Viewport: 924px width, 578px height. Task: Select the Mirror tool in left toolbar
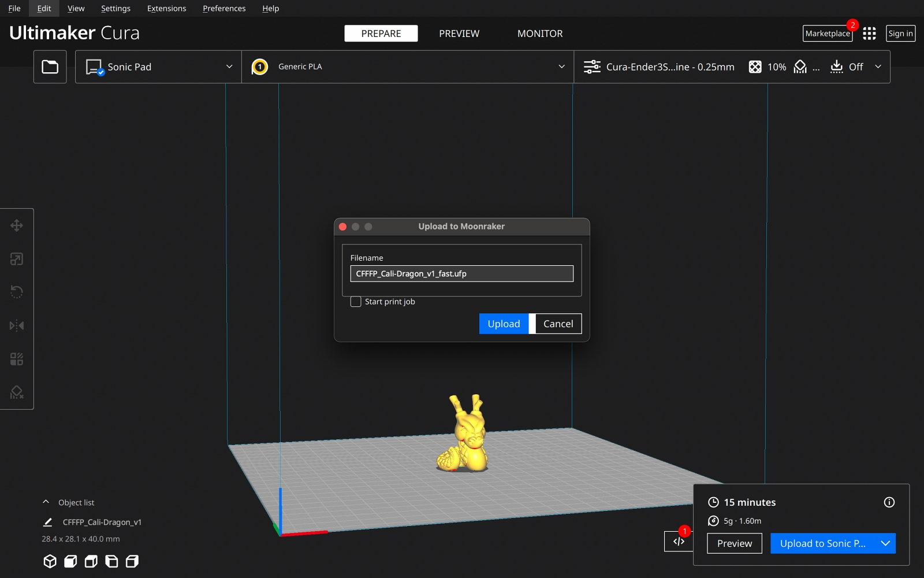point(17,325)
